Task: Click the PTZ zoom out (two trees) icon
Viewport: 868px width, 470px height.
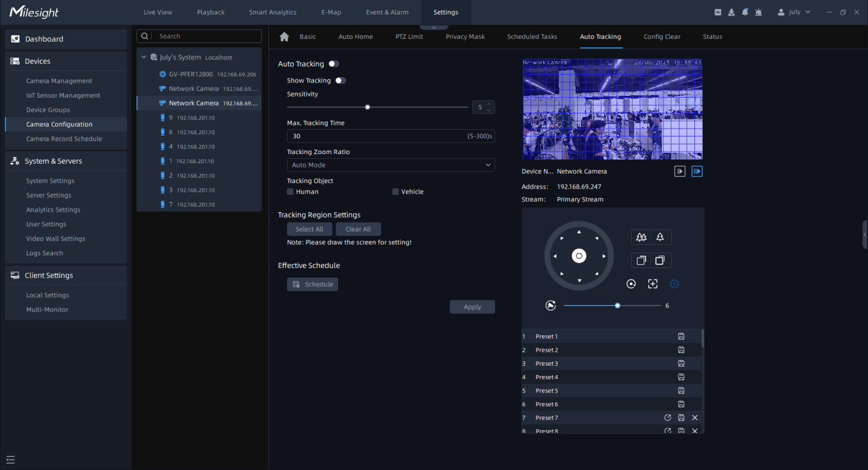Action: pos(641,237)
